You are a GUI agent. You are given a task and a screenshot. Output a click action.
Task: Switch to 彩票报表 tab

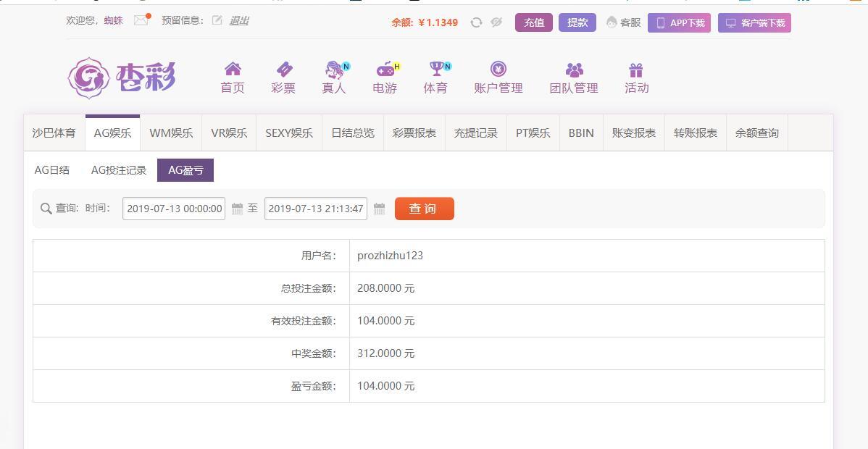(414, 133)
